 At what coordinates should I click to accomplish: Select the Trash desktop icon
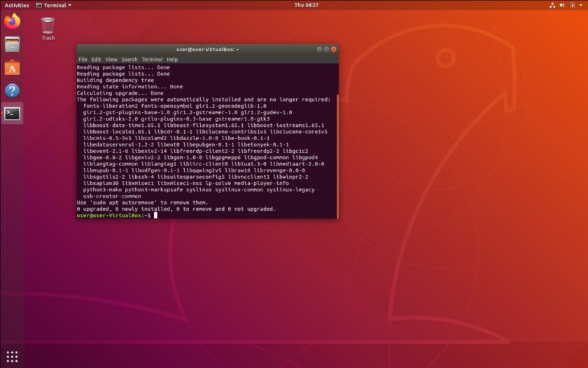(x=48, y=29)
